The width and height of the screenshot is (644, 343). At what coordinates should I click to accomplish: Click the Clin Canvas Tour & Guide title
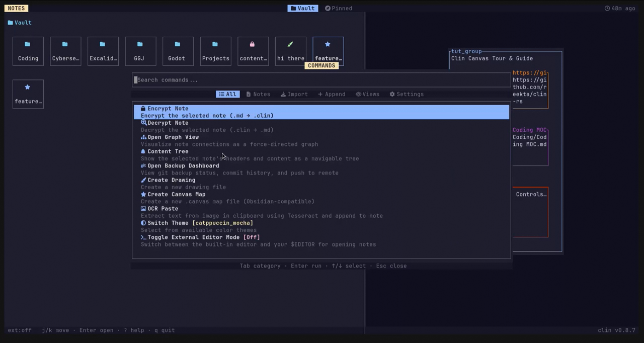tap(492, 58)
